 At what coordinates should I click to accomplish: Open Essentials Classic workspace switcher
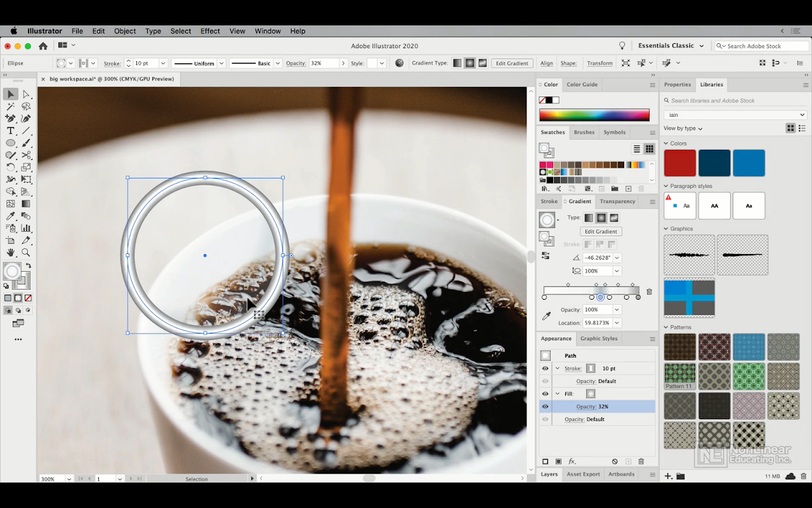[671, 46]
